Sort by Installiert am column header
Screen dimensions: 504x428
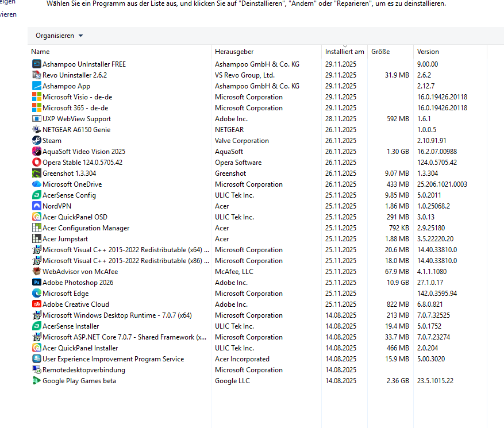coord(345,51)
